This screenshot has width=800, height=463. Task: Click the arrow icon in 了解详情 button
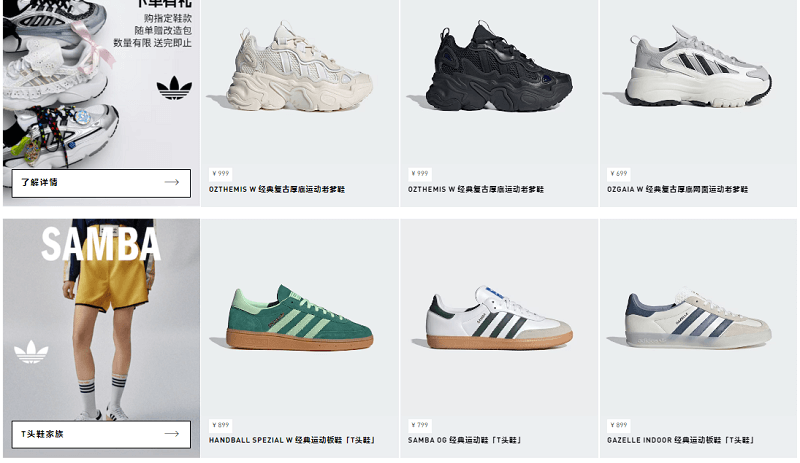[172, 182]
